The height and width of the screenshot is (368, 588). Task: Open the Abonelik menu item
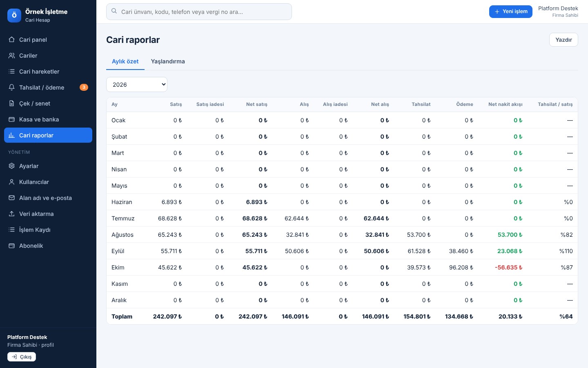48,246
